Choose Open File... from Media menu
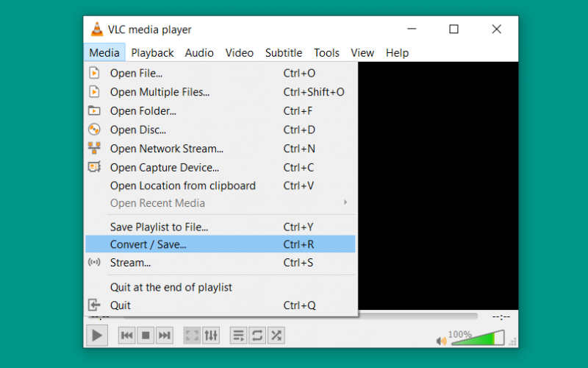This screenshot has height=368, width=588. click(220, 73)
